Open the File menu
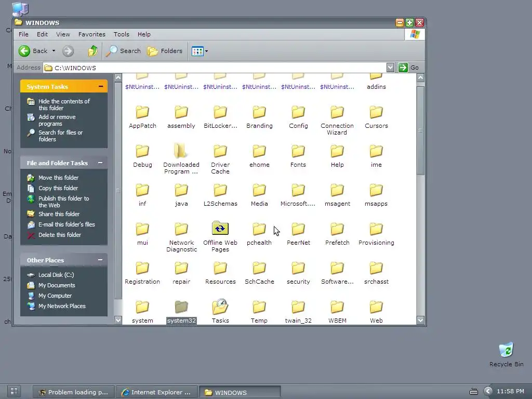This screenshot has width=532, height=399. (x=23, y=34)
